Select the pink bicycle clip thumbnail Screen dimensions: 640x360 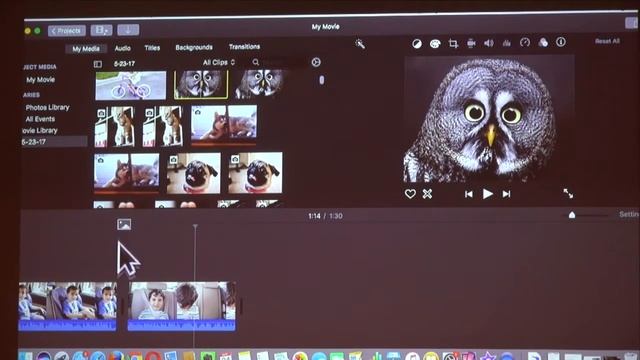tap(131, 85)
